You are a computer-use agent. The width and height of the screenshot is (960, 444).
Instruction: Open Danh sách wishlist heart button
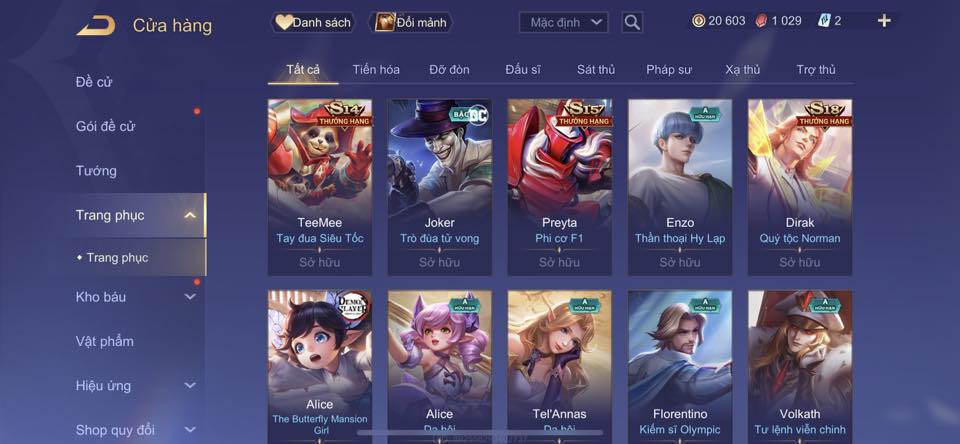(x=313, y=23)
